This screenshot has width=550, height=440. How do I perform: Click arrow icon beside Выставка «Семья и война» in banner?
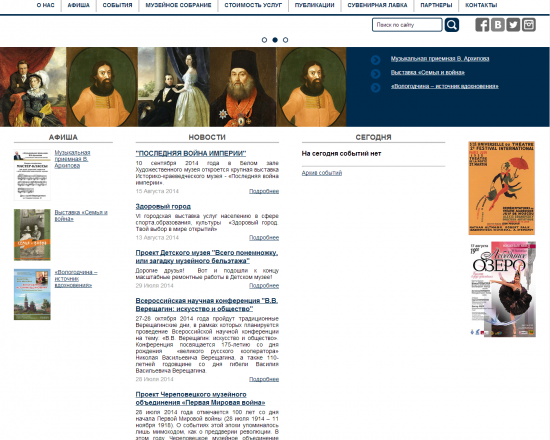pyautogui.click(x=375, y=74)
